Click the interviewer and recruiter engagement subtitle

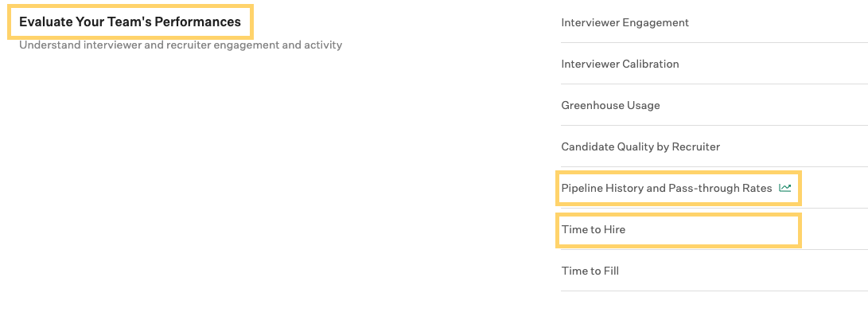(x=181, y=45)
